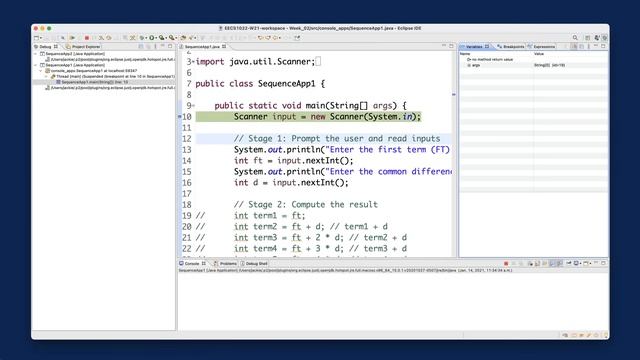Open the Variables view menu
This screenshot has height=360, width=640.
point(588,46)
